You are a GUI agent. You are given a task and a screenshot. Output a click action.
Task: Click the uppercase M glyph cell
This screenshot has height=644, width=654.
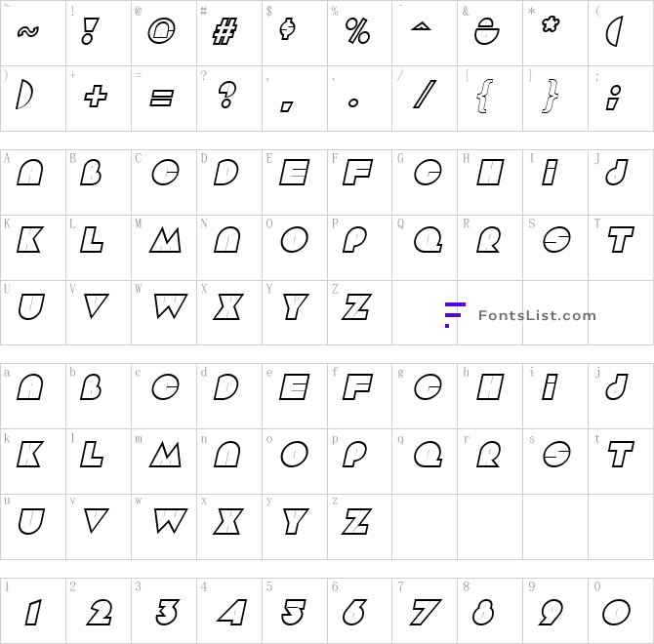164,248
